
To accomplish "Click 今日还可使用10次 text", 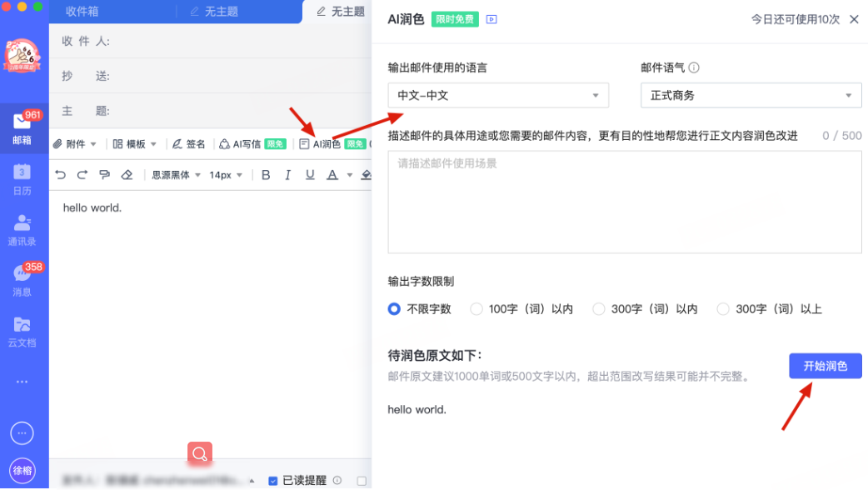I will (x=796, y=19).
